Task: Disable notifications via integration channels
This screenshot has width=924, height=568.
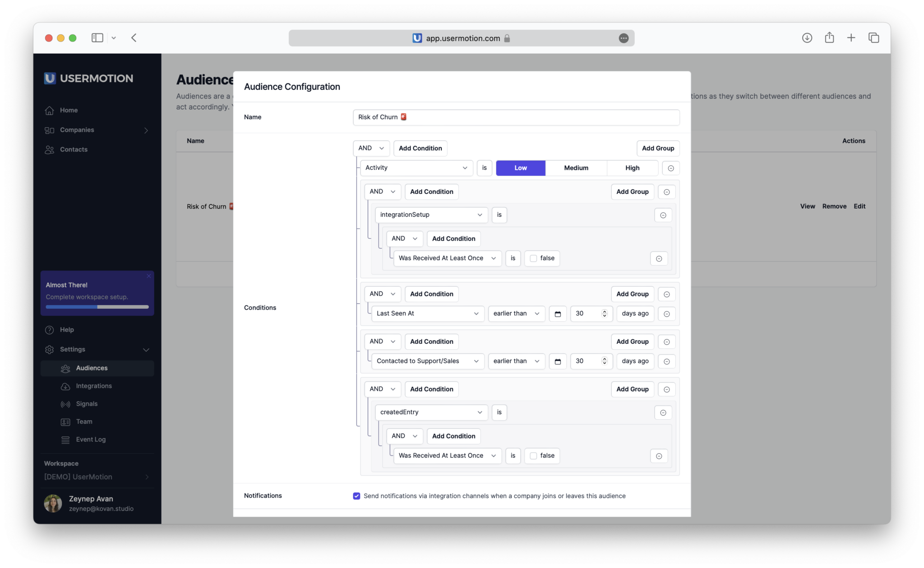Action: click(356, 495)
